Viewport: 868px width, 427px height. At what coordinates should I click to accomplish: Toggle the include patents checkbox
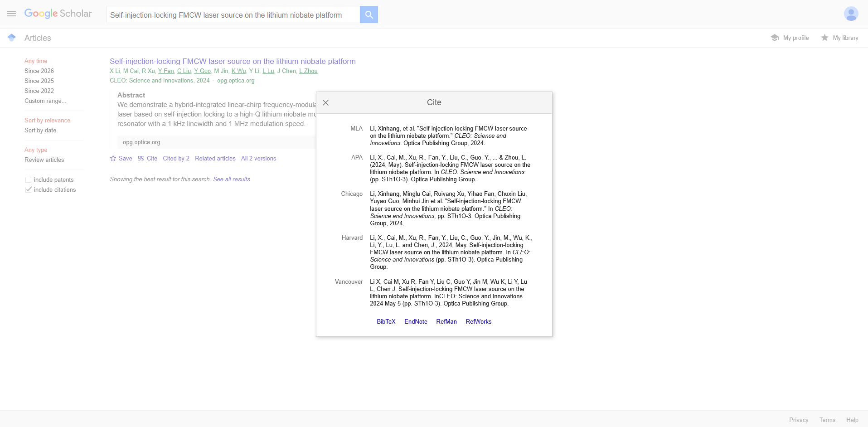pyautogui.click(x=29, y=180)
